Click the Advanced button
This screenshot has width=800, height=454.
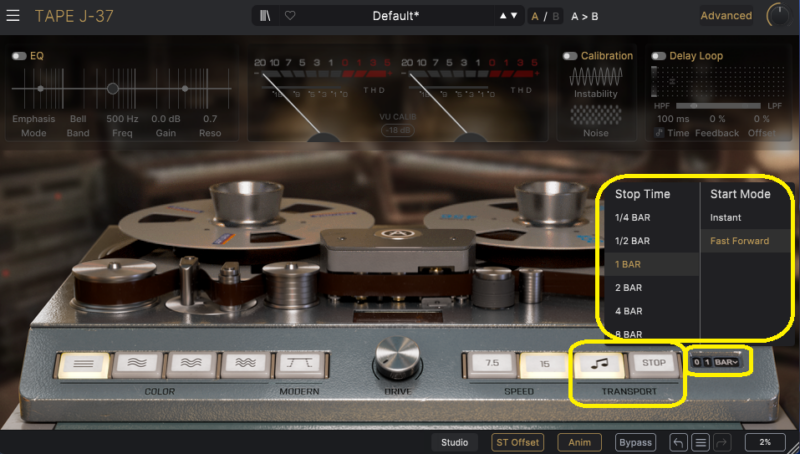(x=726, y=16)
